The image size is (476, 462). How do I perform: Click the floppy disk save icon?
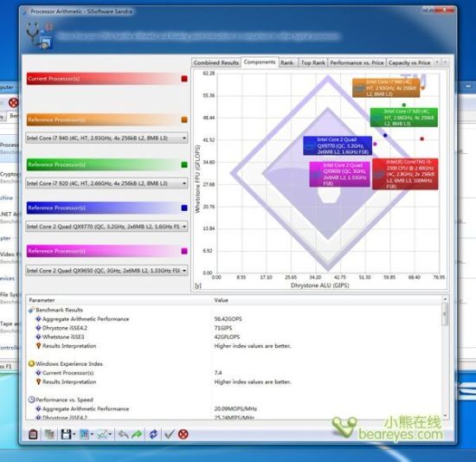click(x=66, y=434)
